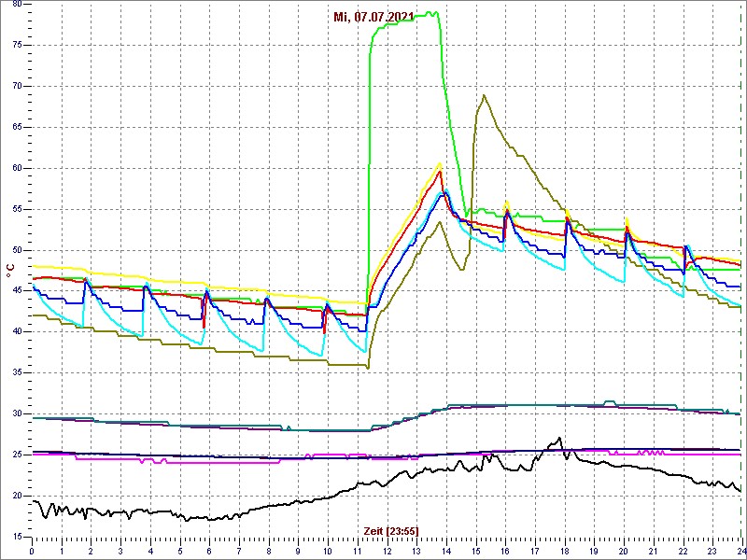Viewport: 747px width, 560px height.
Task: Click the 55 temperature axis label
Action: 17,209
